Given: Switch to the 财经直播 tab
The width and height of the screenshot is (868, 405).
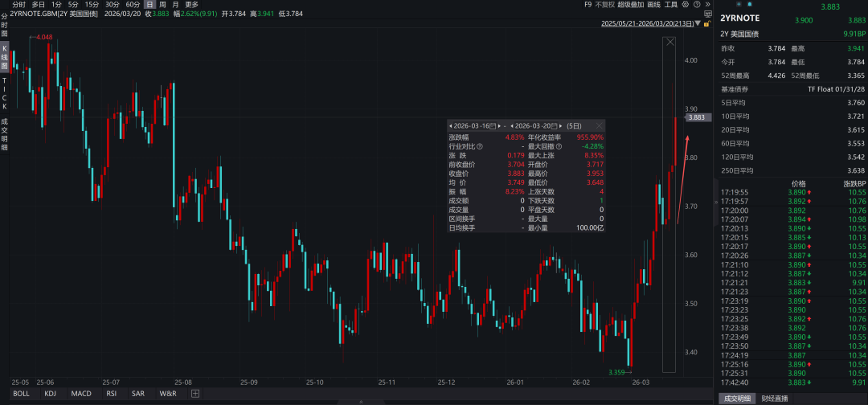Looking at the screenshot, I should pos(775,399).
